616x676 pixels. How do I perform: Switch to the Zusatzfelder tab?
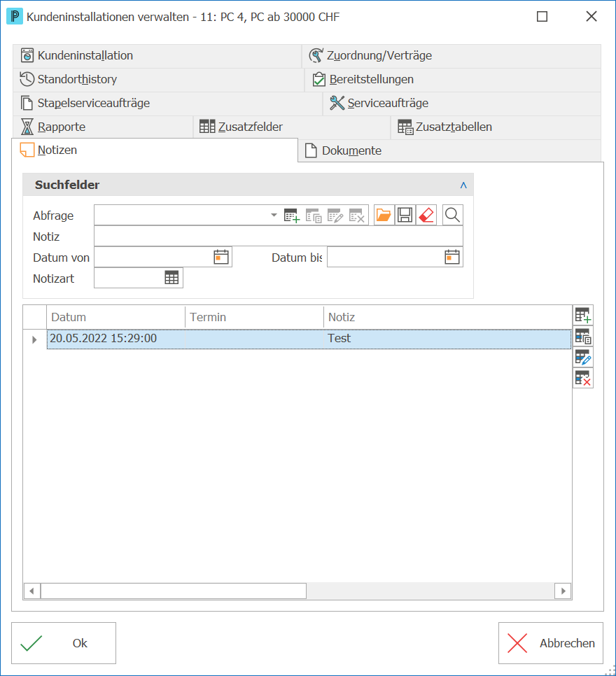click(x=292, y=127)
